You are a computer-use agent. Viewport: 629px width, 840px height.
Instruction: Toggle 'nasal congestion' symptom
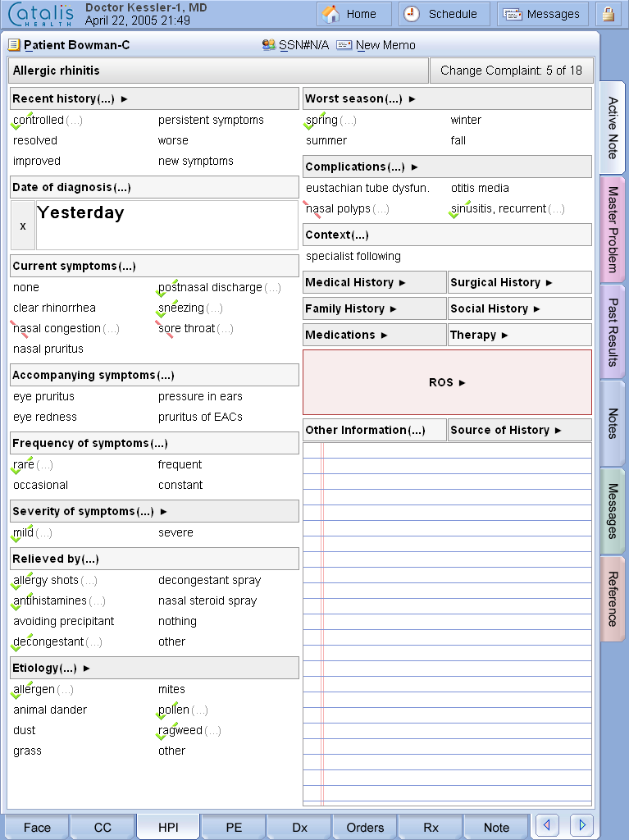coord(57,328)
